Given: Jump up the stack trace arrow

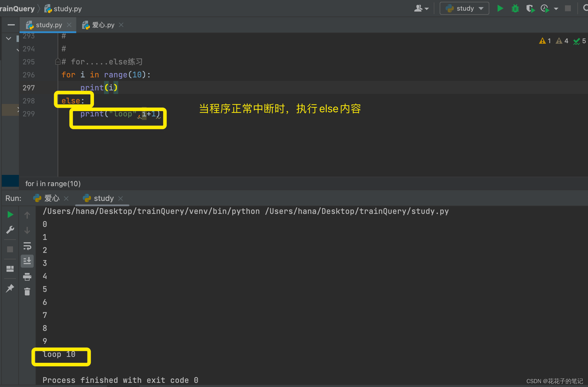Looking at the screenshot, I should (27, 215).
